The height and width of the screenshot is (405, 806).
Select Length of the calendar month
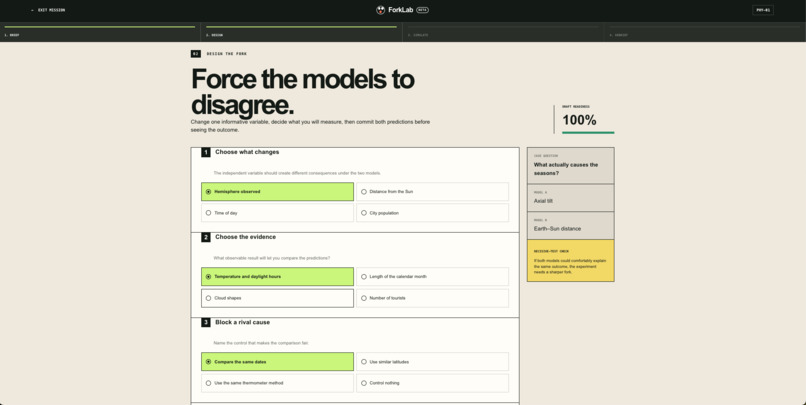[x=432, y=277]
